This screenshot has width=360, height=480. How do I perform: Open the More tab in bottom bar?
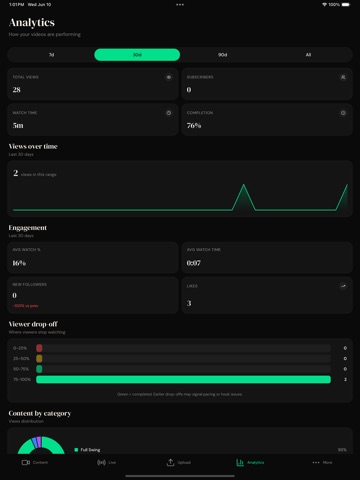coord(322,462)
